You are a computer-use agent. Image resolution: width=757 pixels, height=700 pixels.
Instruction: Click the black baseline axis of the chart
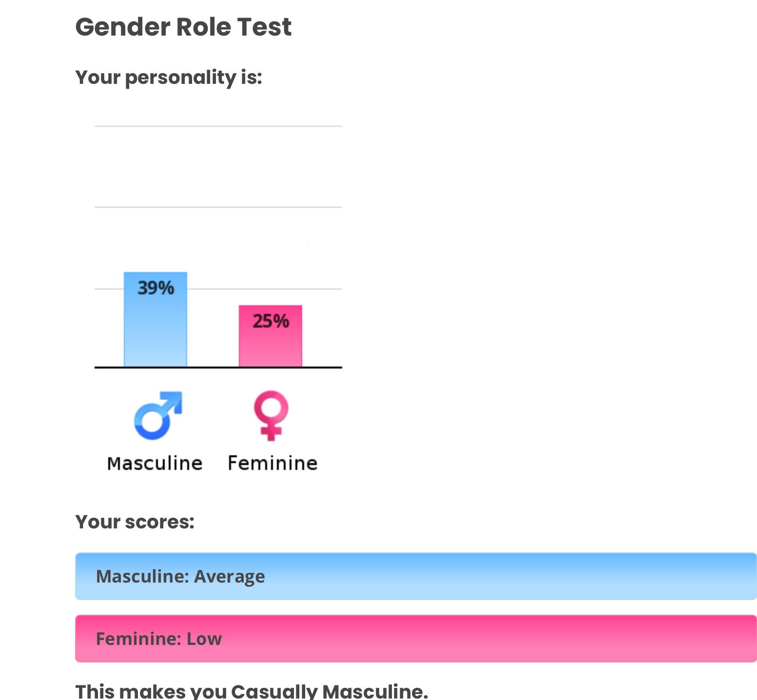(x=213, y=368)
